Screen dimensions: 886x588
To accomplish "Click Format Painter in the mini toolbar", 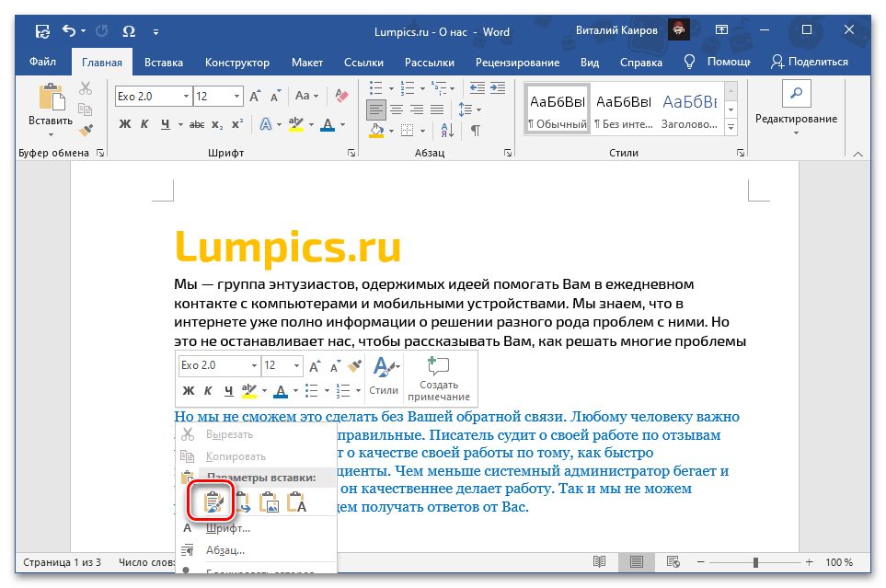I will coord(355,365).
